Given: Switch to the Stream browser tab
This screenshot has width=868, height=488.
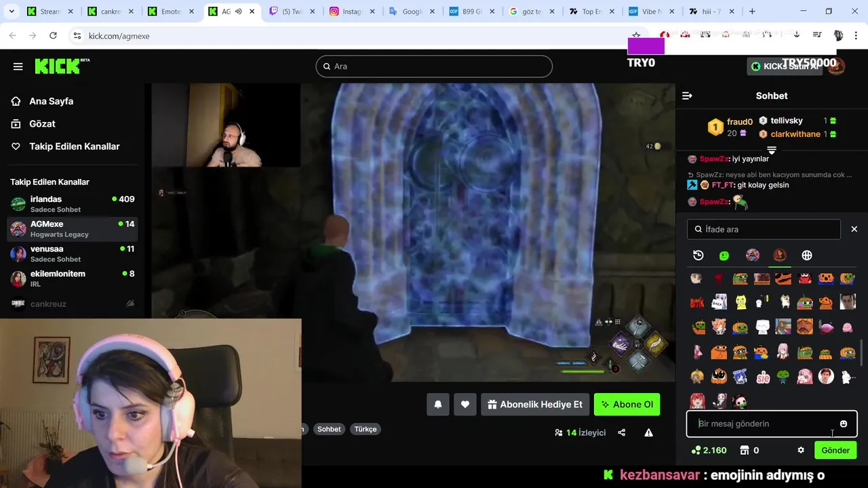Looking at the screenshot, I should click(x=50, y=12).
